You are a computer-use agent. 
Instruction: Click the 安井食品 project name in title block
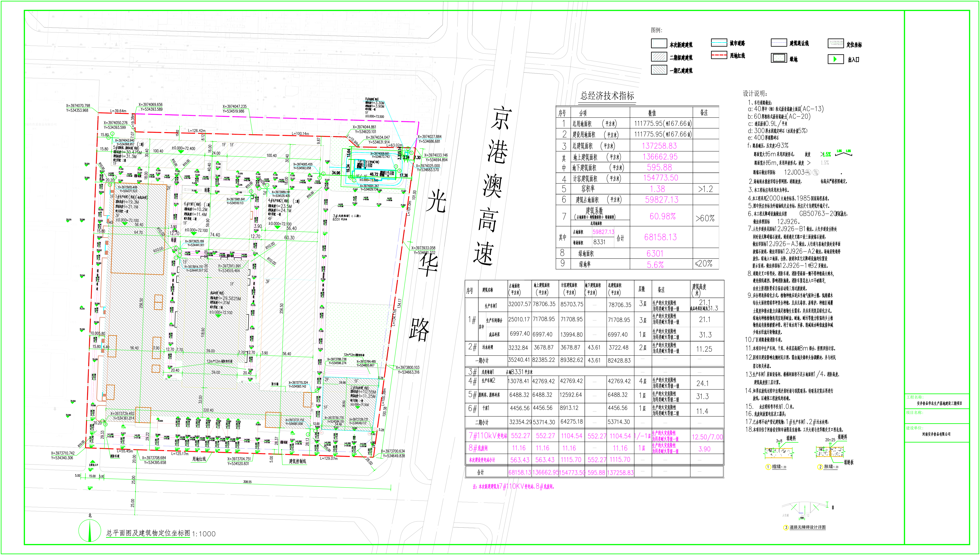[x=939, y=403]
